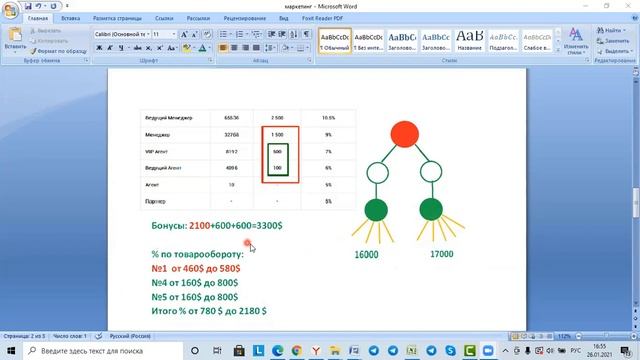Increase paragraph indent
The height and width of the screenshot is (360, 640).
tap(282, 34)
